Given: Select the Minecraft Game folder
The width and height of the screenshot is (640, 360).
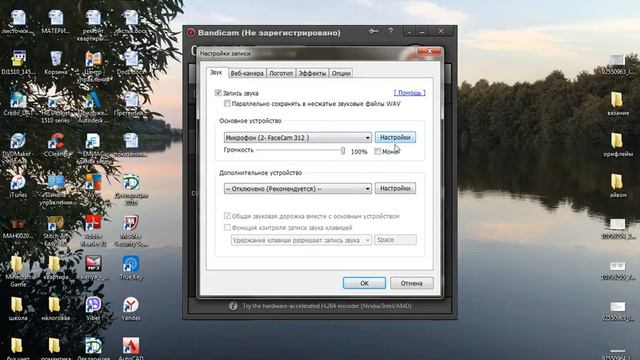Looking at the screenshot, I should coord(18,271).
